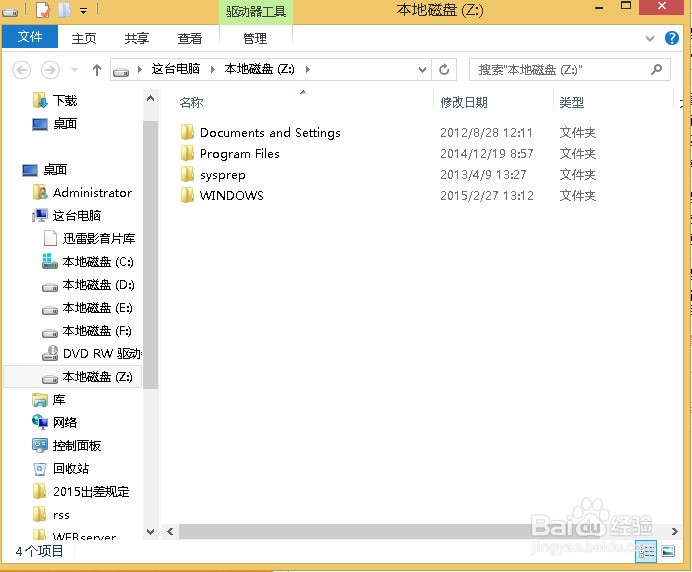Click the horizontal scrollbar right arrow
The image size is (692, 572).
click(674, 531)
